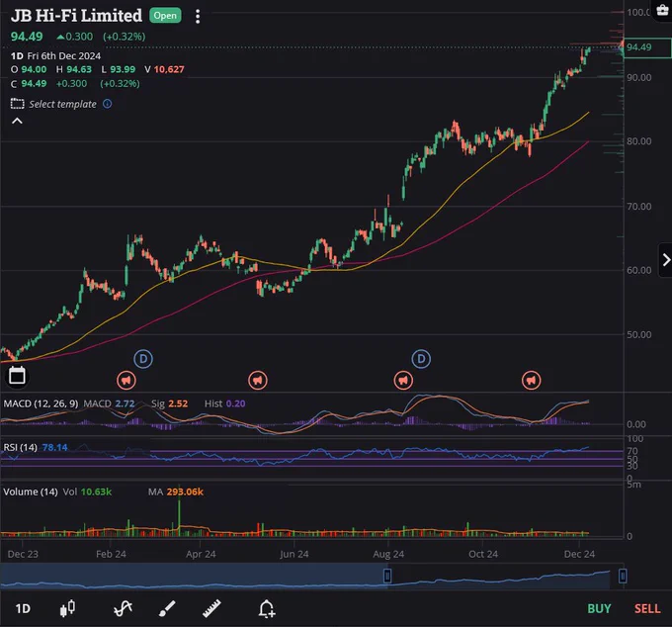Change the 1D interval selector in bottom toolbar
Image resolution: width=672 pixels, height=627 pixels.
tap(23, 609)
